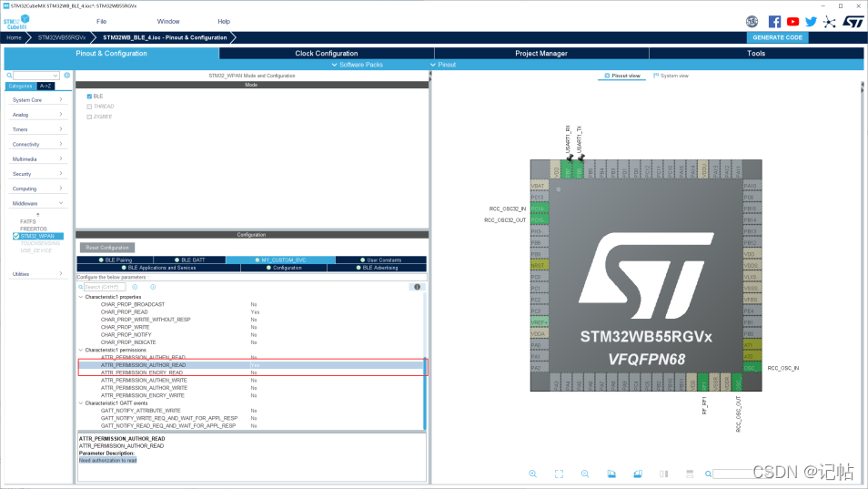The height and width of the screenshot is (489, 868).
Task: Open the File menu
Action: (x=101, y=22)
